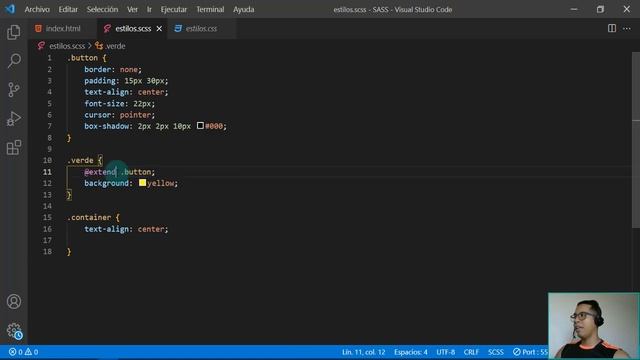
Task: Open the Ayuda menu
Action: tap(243, 9)
